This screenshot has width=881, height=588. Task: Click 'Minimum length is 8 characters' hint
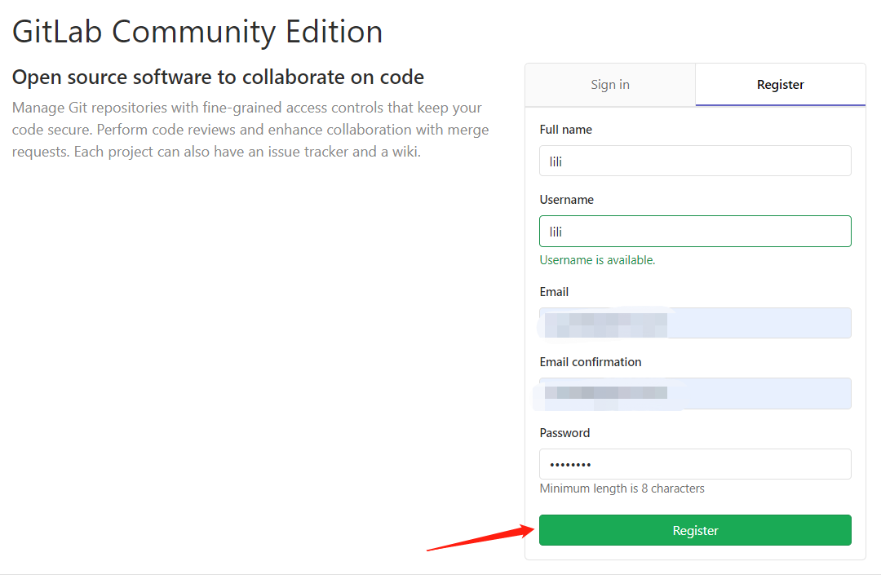tap(622, 489)
